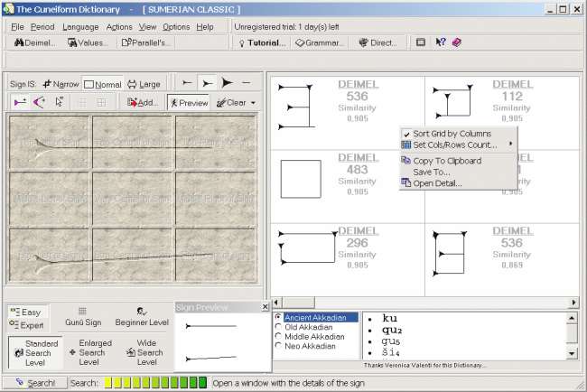Select the Gunû Sign option

[x=83, y=316]
